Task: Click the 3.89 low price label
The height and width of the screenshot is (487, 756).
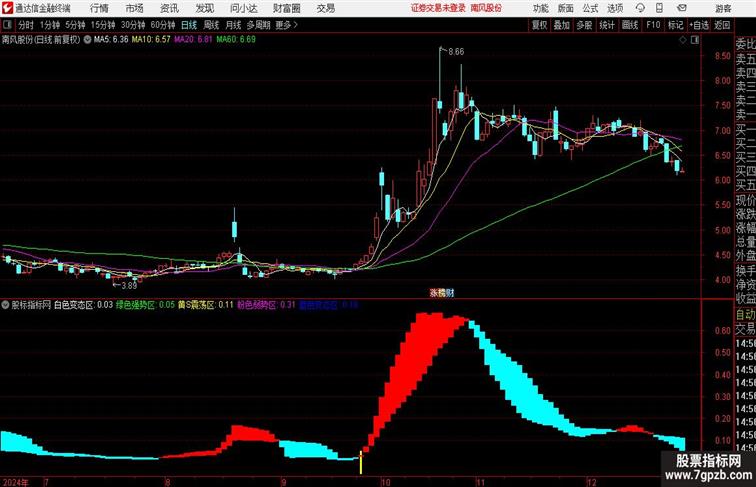Action: (x=129, y=285)
